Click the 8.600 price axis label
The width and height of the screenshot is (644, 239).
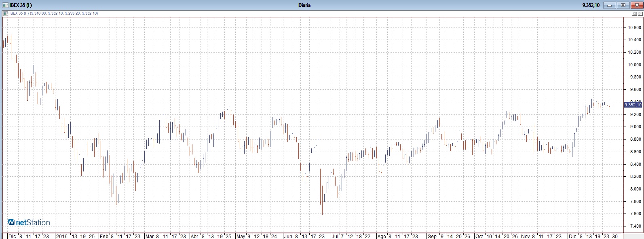click(636, 152)
